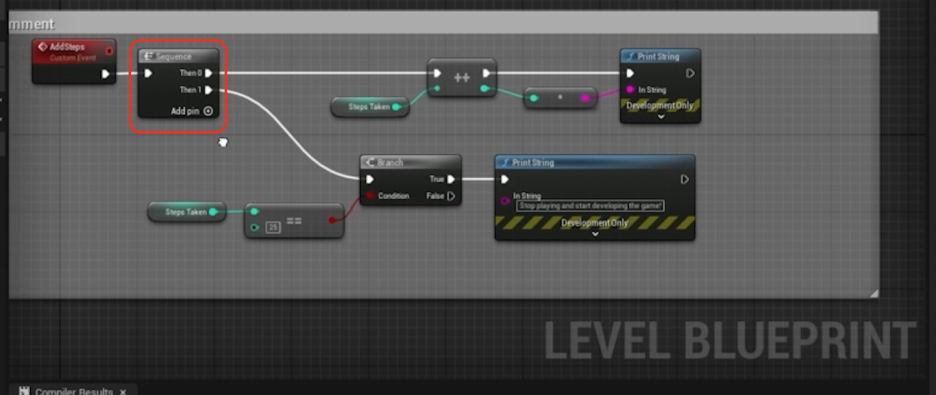Viewport: 936px width, 395px height.
Task: Click the lower Print String's execution input pin
Action: click(505, 179)
